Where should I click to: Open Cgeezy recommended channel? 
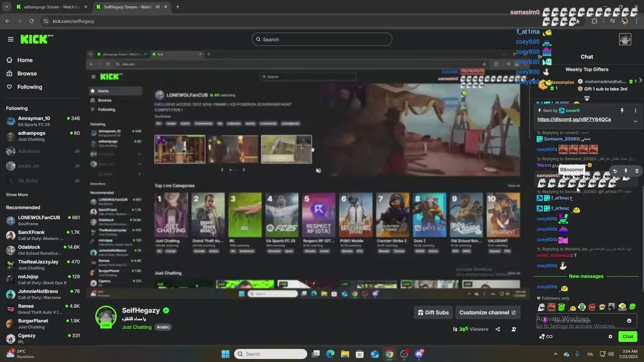pyautogui.click(x=43, y=338)
